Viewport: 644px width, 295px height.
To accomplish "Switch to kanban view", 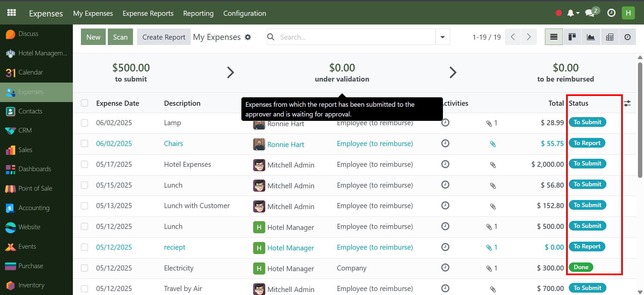I will 572,37.
